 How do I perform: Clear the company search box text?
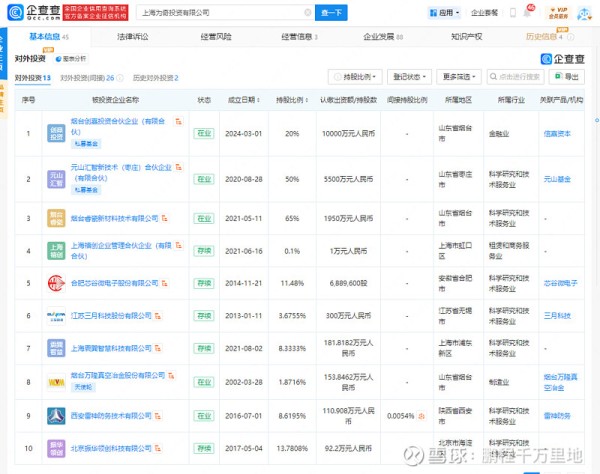coord(307,13)
